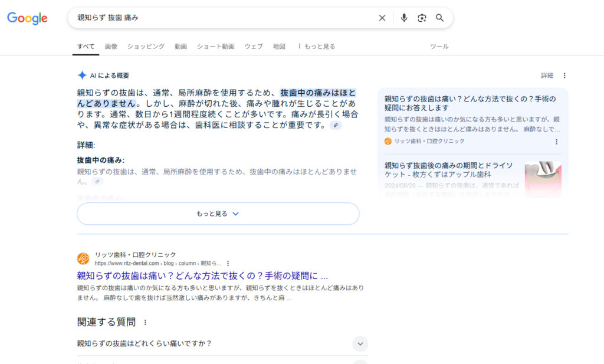Open the もっと見る filter dropdown
Viewport: 604px width, 364px height.
316,46
